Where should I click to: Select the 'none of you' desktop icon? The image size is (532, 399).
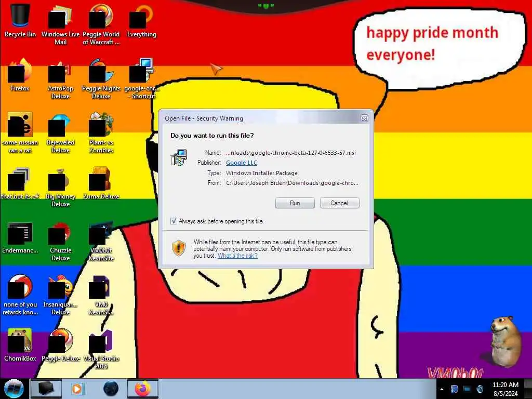click(20, 295)
